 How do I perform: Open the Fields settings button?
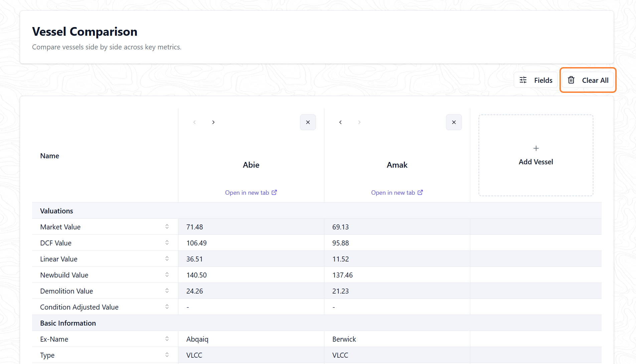click(536, 80)
